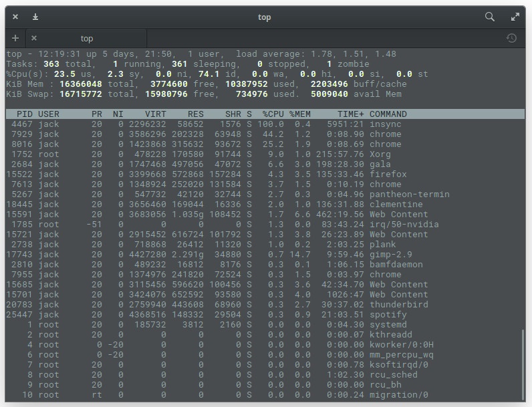Close the terminal window with the X icon
The height and width of the screenshot is (407, 532).
pos(15,17)
